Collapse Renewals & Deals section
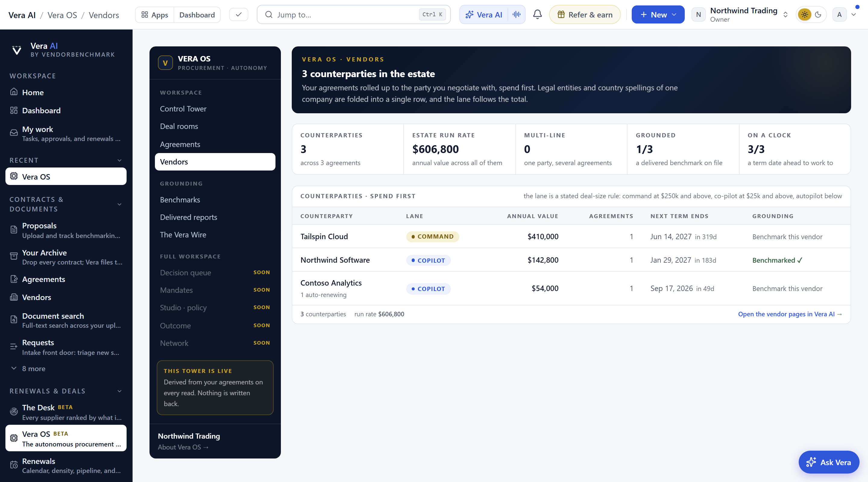The width and height of the screenshot is (868, 482). pos(119,391)
